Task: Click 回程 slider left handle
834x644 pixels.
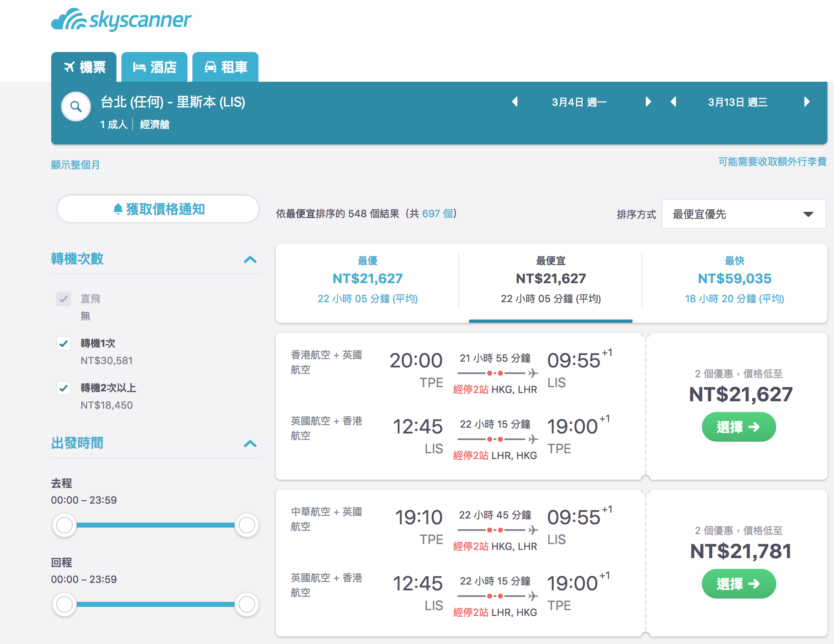Action: (x=64, y=604)
